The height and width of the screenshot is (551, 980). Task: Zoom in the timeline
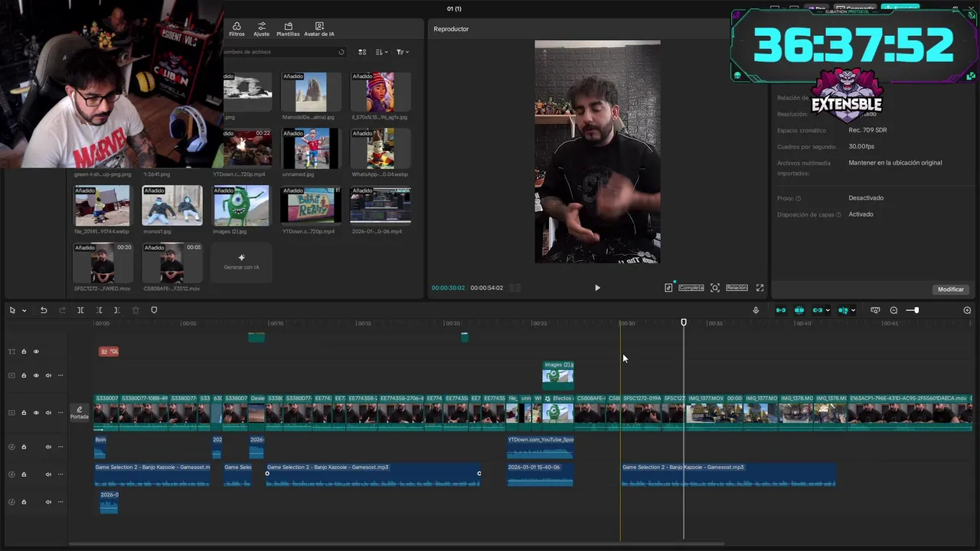[x=967, y=310]
